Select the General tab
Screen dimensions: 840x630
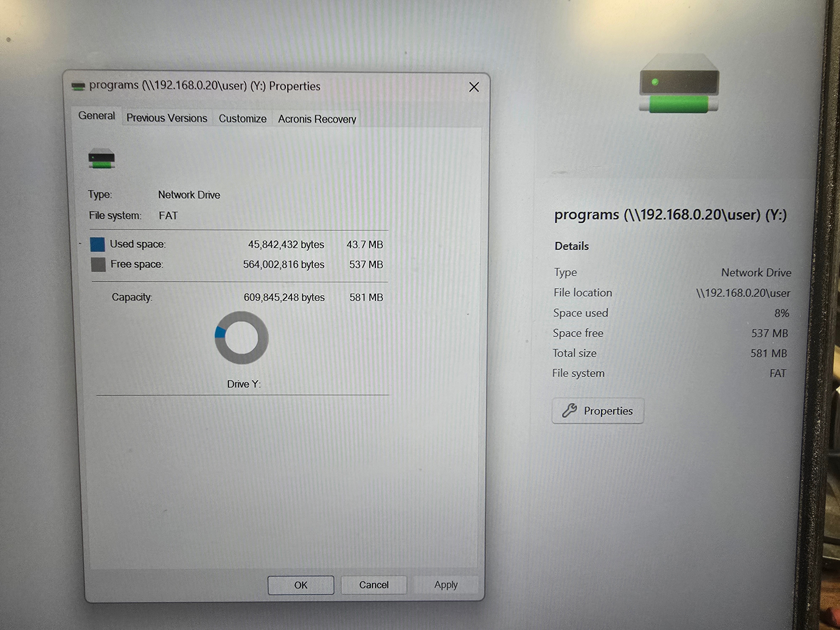pos(96,116)
